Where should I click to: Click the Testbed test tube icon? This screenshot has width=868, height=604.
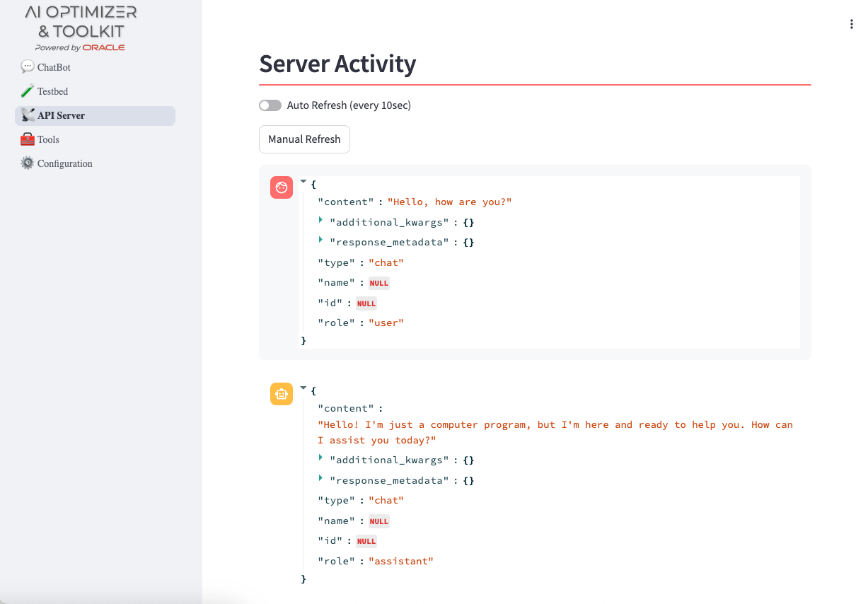(28, 91)
